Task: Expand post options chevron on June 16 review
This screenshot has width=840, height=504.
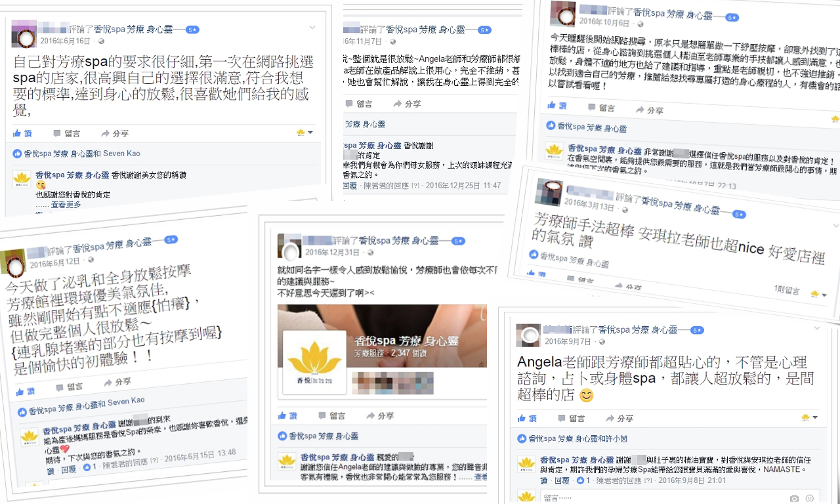Action: (312, 28)
